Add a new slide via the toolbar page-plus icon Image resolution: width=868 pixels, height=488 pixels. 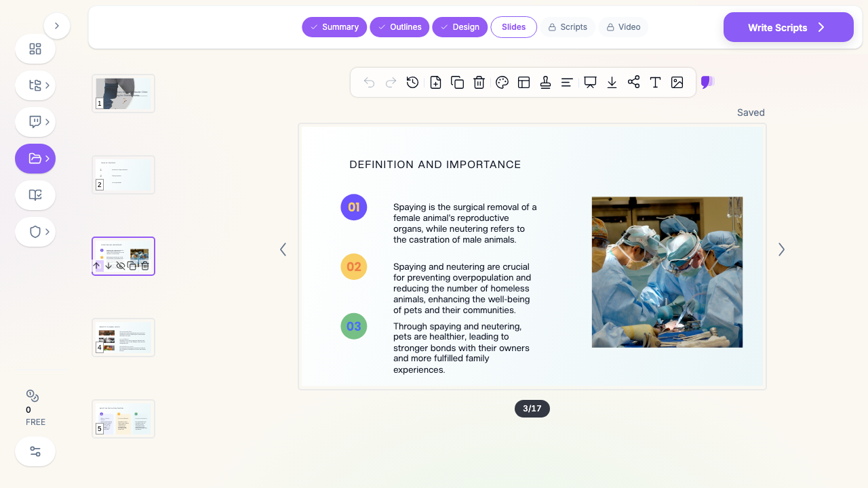[x=435, y=82]
